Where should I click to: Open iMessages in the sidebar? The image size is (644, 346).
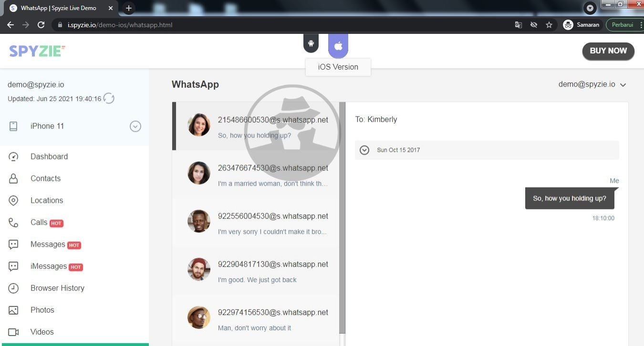point(49,266)
